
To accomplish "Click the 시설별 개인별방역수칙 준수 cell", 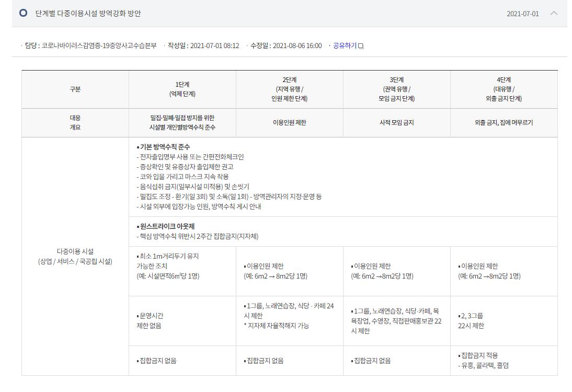I will [x=182, y=122].
